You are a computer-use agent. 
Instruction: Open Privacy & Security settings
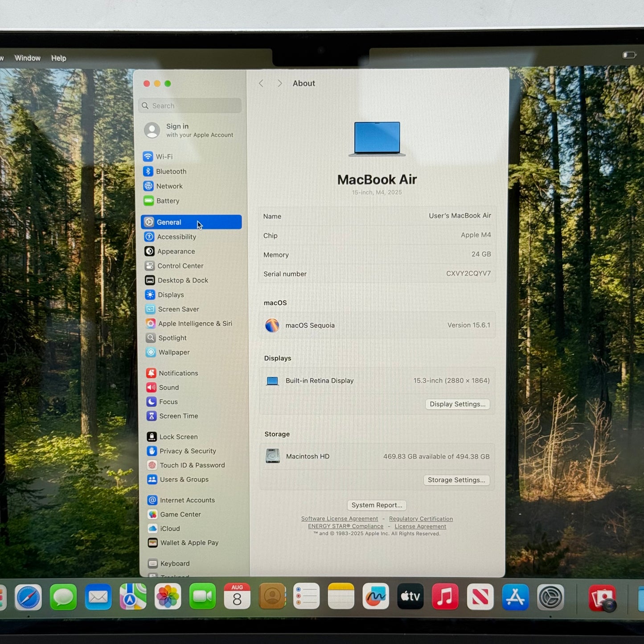tap(181, 451)
